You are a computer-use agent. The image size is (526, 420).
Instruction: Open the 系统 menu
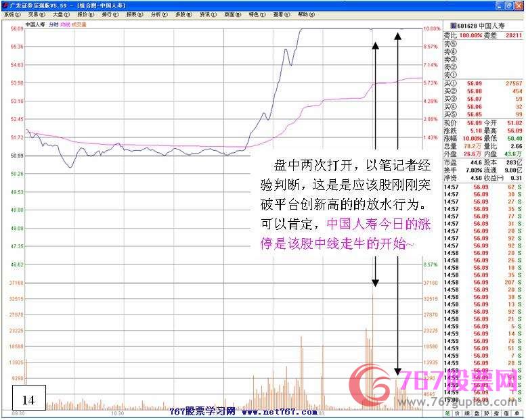click(12, 15)
